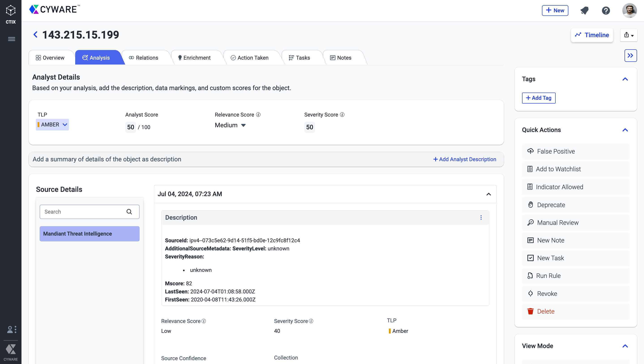Image resolution: width=644 pixels, height=364 pixels.
Task: Open the help question mark icon
Action: [606, 11]
